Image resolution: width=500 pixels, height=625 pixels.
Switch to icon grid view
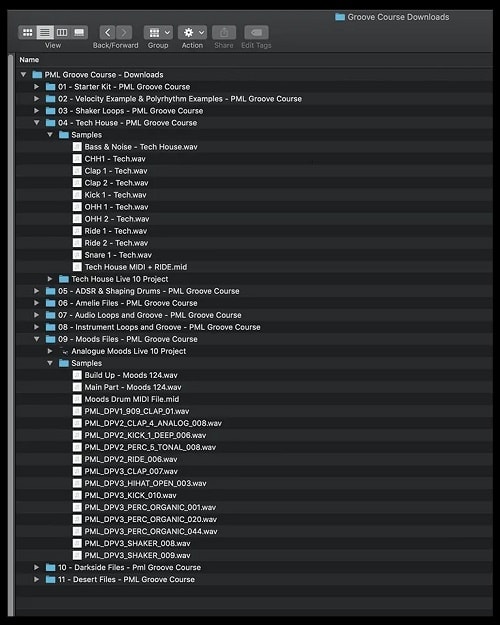tap(28, 32)
